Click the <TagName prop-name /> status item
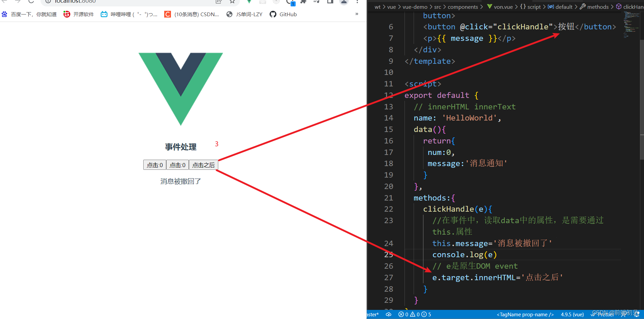This screenshot has width=644, height=319. (525, 314)
